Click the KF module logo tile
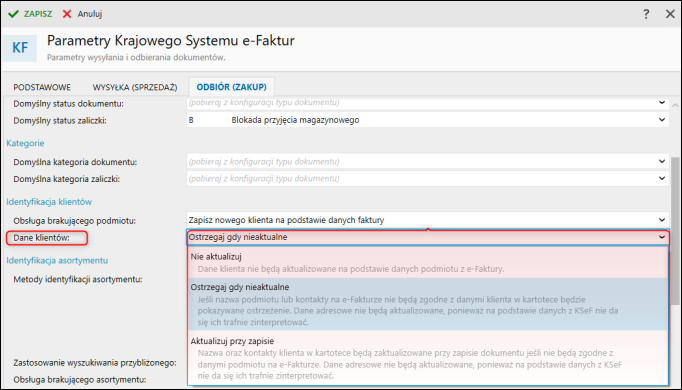The height and width of the screenshot is (390, 682). pyautogui.click(x=20, y=47)
